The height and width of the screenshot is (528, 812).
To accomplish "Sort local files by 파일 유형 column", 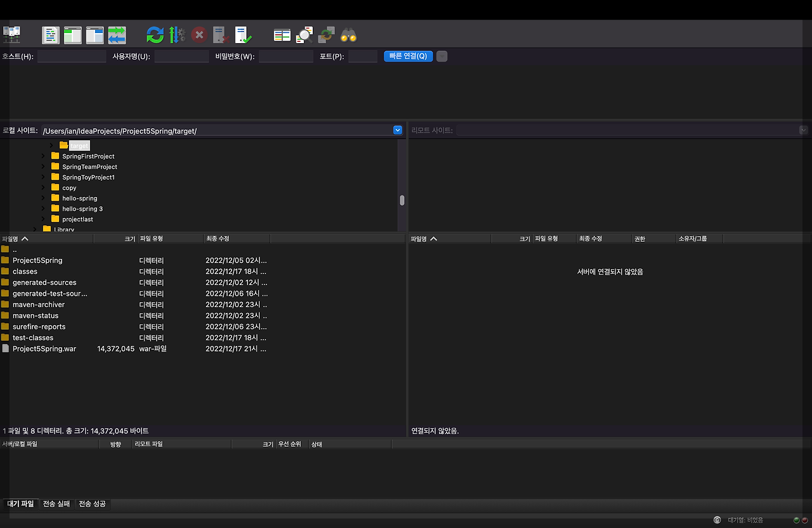I will (x=171, y=239).
